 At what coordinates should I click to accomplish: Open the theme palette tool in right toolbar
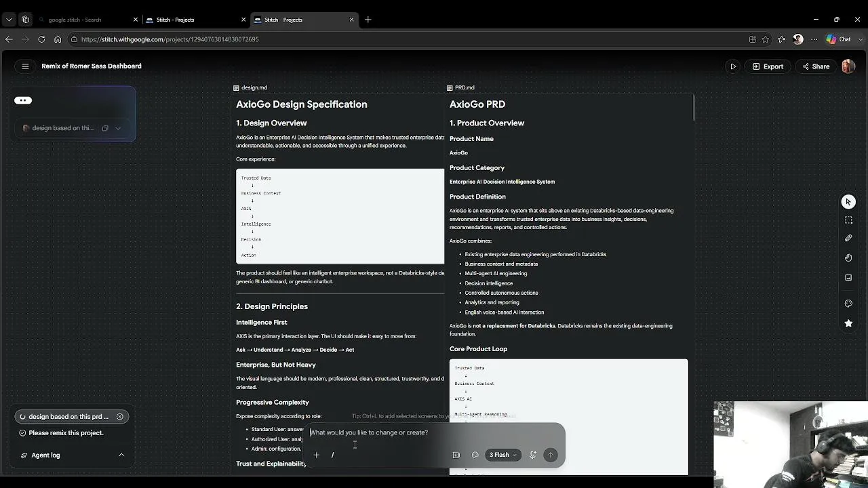848,304
